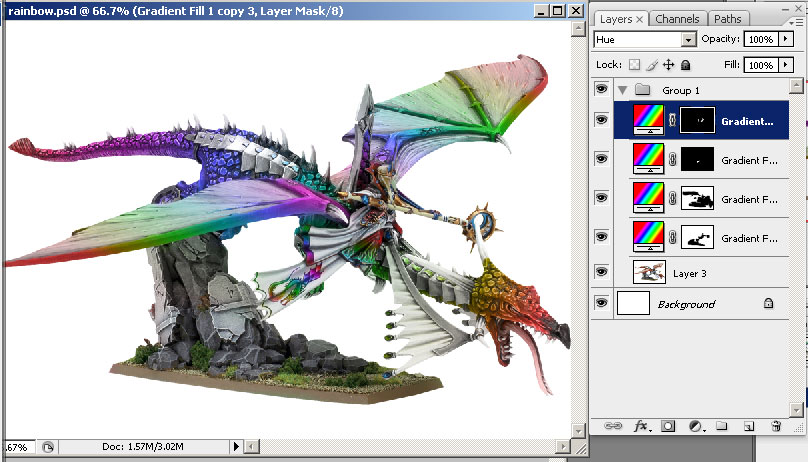Click the Opacity 100% value field

tap(761, 39)
